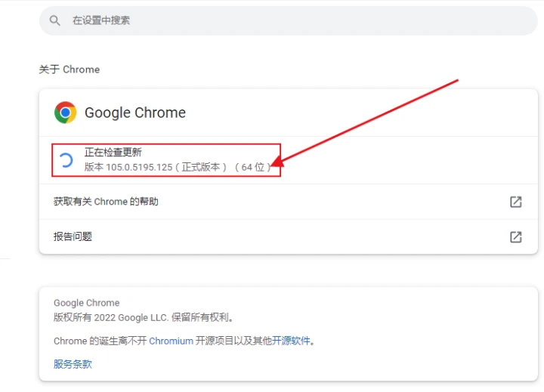This screenshot has height=392, width=544.
Task: Open 获取有关 Chrome 的帮助 row
Action: [289, 202]
